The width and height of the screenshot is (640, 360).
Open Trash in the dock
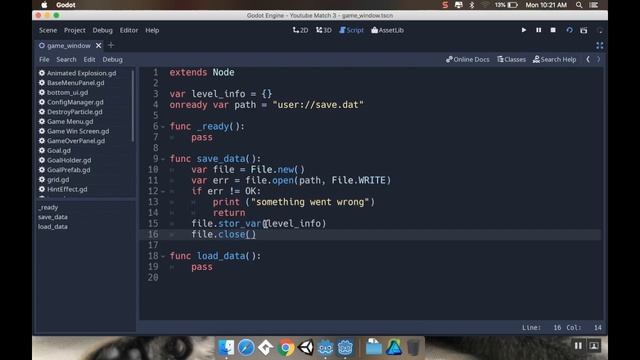tap(413, 348)
